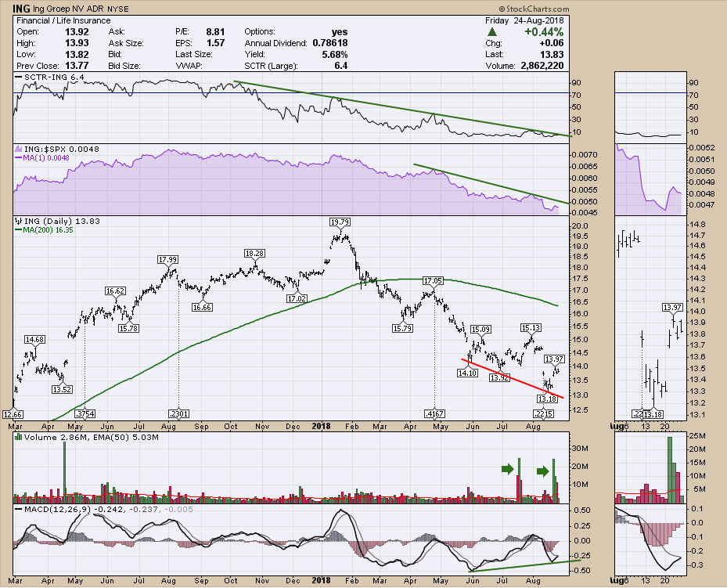Click the 13.18 label in zoomed side panel
This screenshot has height=588, width=727.
click(x=653, y=414)
